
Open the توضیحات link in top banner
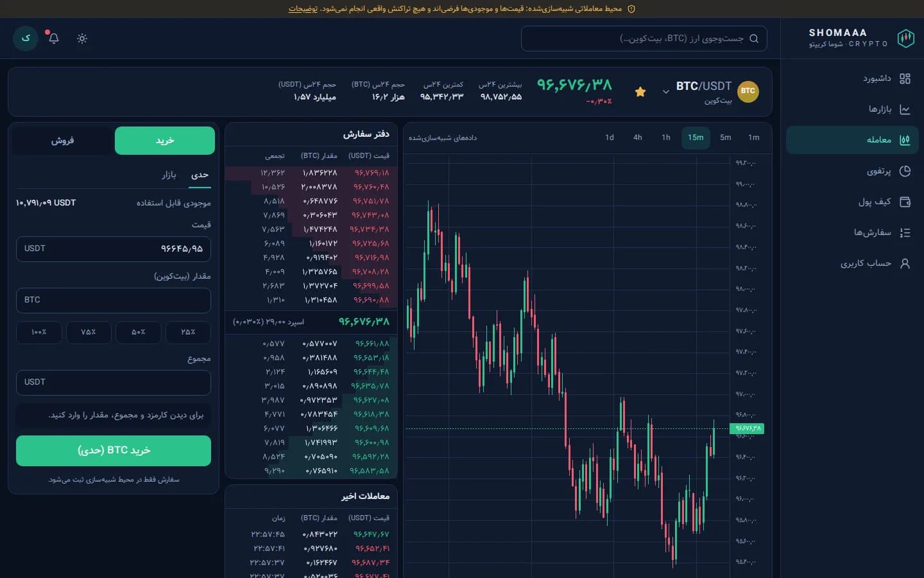[303, 9]
